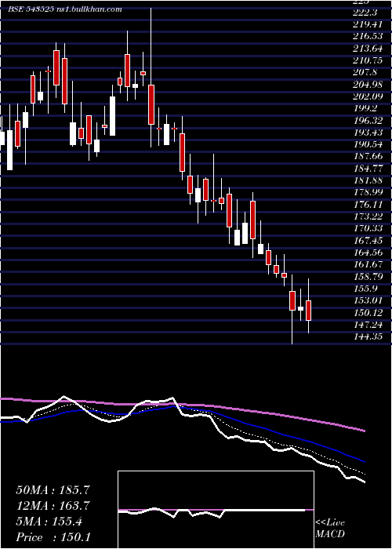Click the 181.88 price axis label
Image resolution: width=392 pixels, height=549 pixels.
click(367, 180)
